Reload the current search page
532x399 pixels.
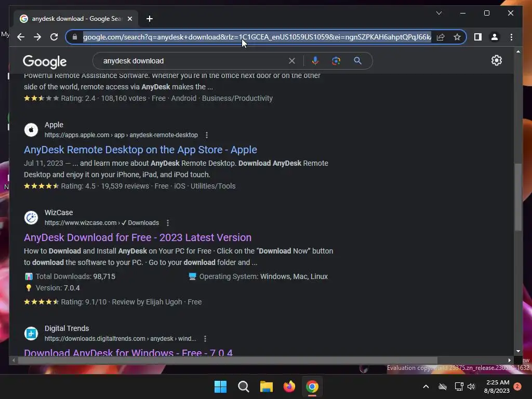coord(54,37)
